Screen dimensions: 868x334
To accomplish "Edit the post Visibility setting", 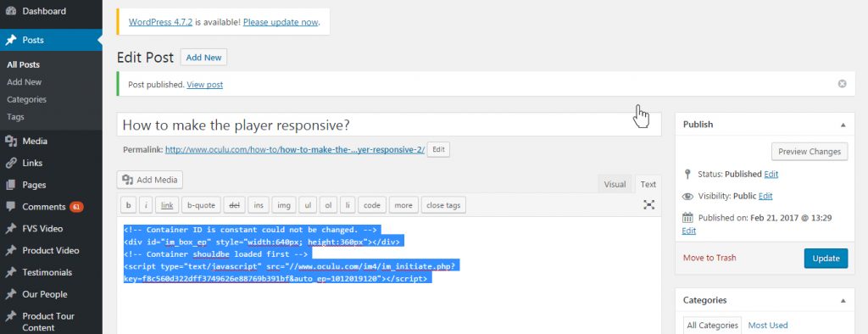I will click(x=765, y=196).
